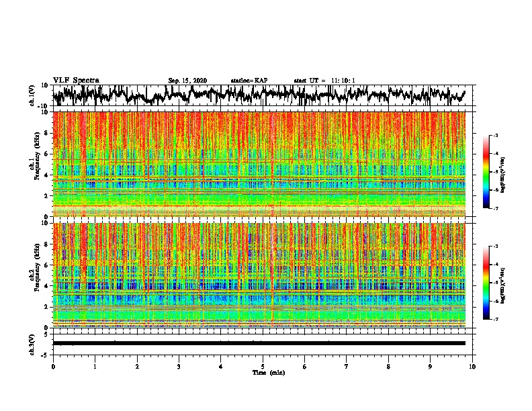Image resolution: width=532 pixels, height=411 pixels.
Task: Click the "-7" label on the ch.1 color bar
Action: point(495,208)
